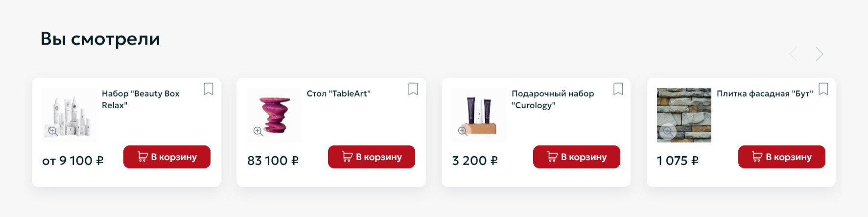The height and width of the screenshot is (217, 868).
Task: Put facade tile "Бут" in cart
Action: pyautogui.click(x=782, y=157)
